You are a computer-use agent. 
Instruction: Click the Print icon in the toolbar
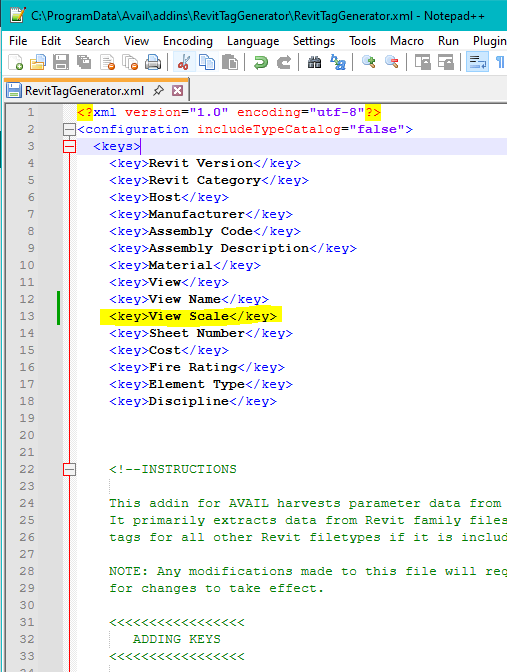(x=153, y=63)
